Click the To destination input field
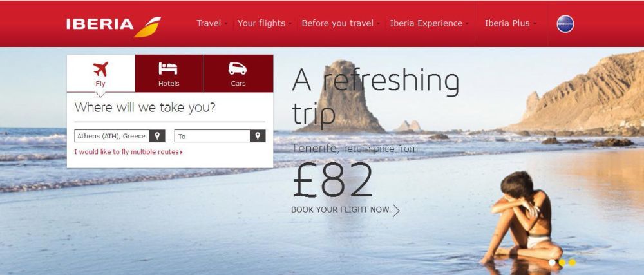 click(213, 136)
